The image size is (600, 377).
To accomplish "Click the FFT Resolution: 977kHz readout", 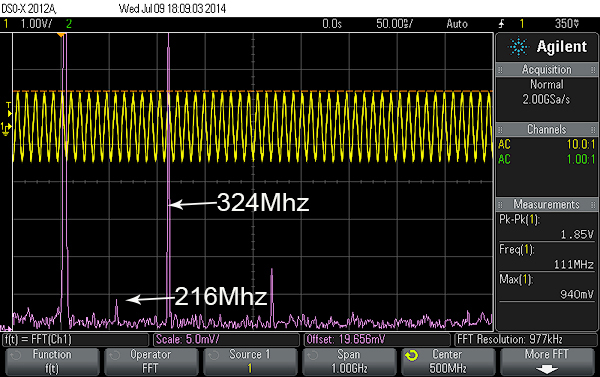I will point(525,340).
